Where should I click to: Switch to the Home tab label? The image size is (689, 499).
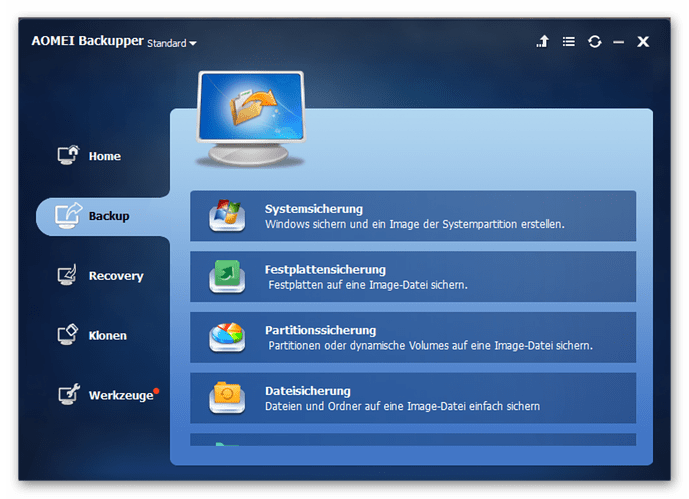105,156
